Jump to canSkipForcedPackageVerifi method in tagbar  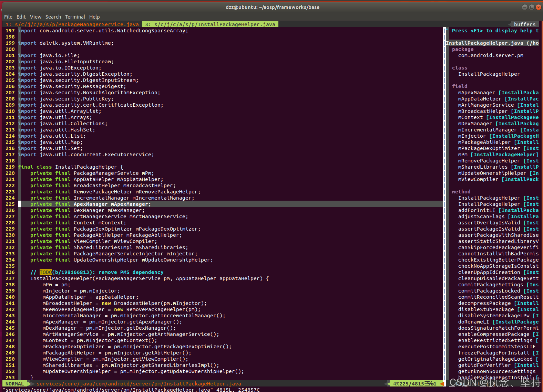[498, 247]
